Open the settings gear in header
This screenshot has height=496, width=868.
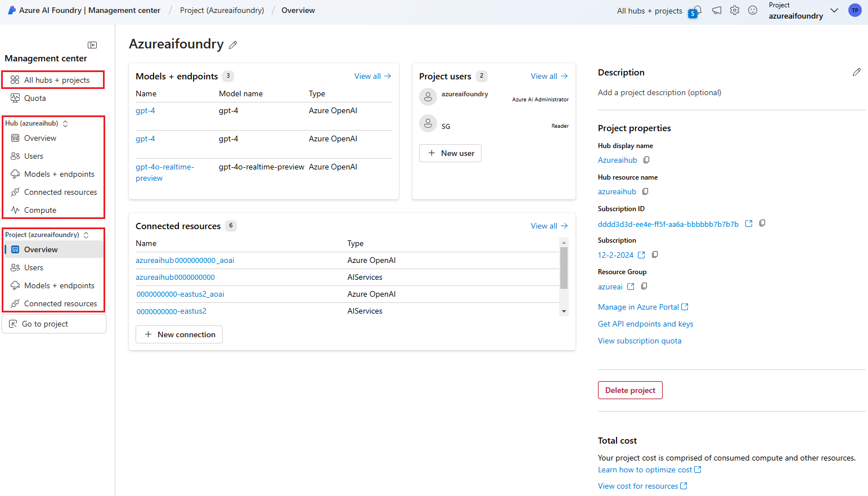(735, 10)
